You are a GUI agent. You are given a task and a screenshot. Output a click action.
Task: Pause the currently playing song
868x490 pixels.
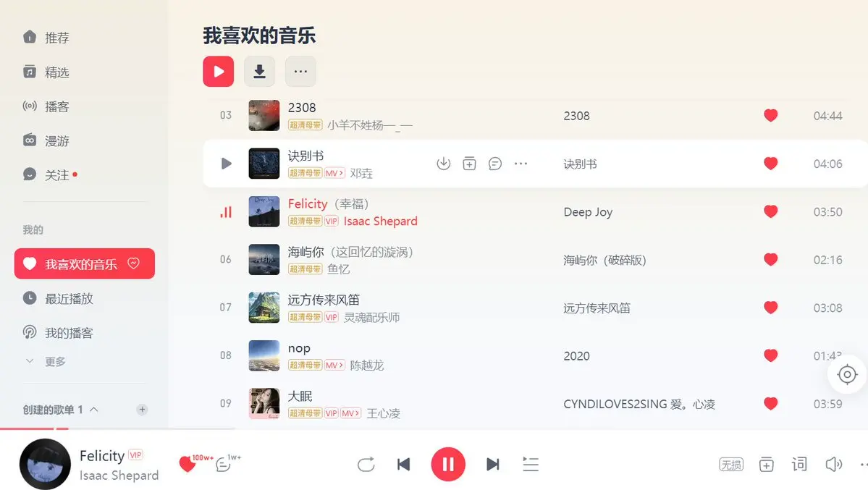pyautogui.click(x=448, y=464)
